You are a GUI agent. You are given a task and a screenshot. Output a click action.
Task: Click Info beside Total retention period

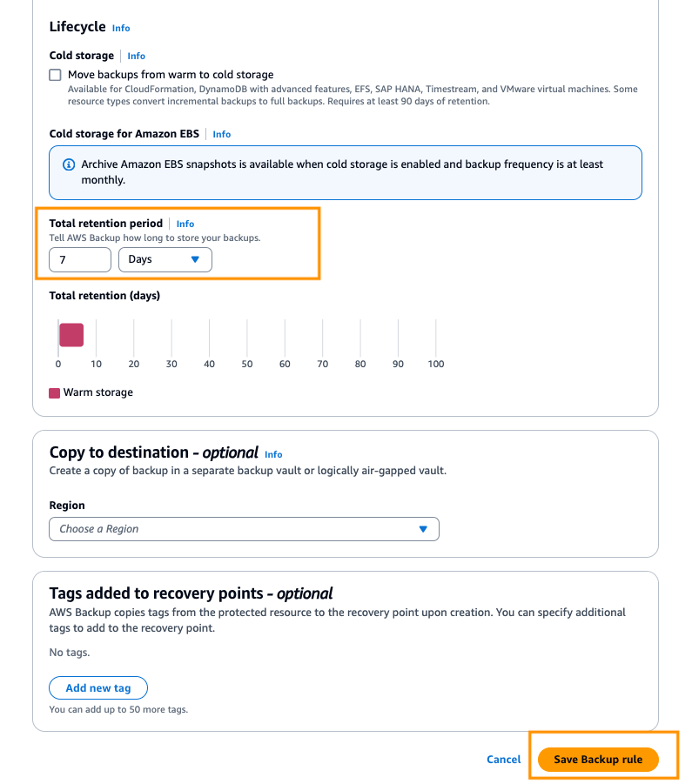click(x=185, y=224)
